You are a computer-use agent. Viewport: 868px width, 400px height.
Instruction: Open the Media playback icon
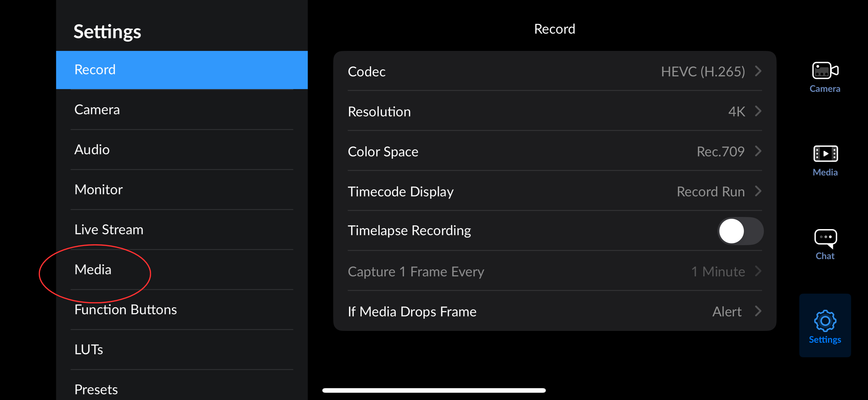tap(824, 154)
